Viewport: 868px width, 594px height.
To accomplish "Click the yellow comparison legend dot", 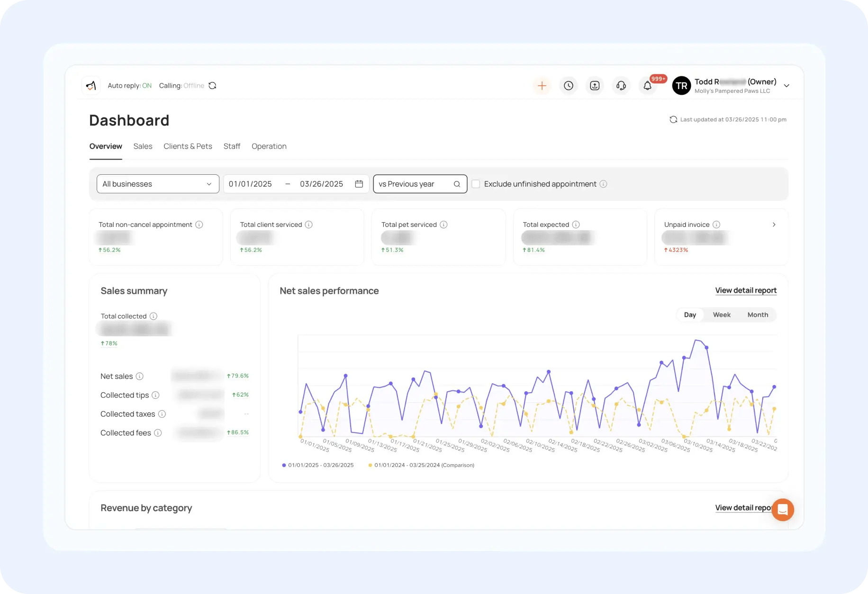I will click(370, 465).
